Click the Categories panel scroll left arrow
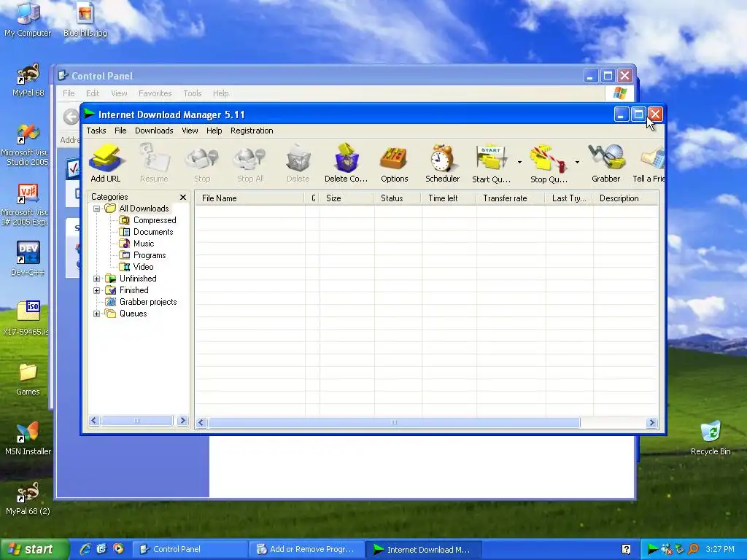The height and width of the screenshot is (560, 747). click(94, 421)
